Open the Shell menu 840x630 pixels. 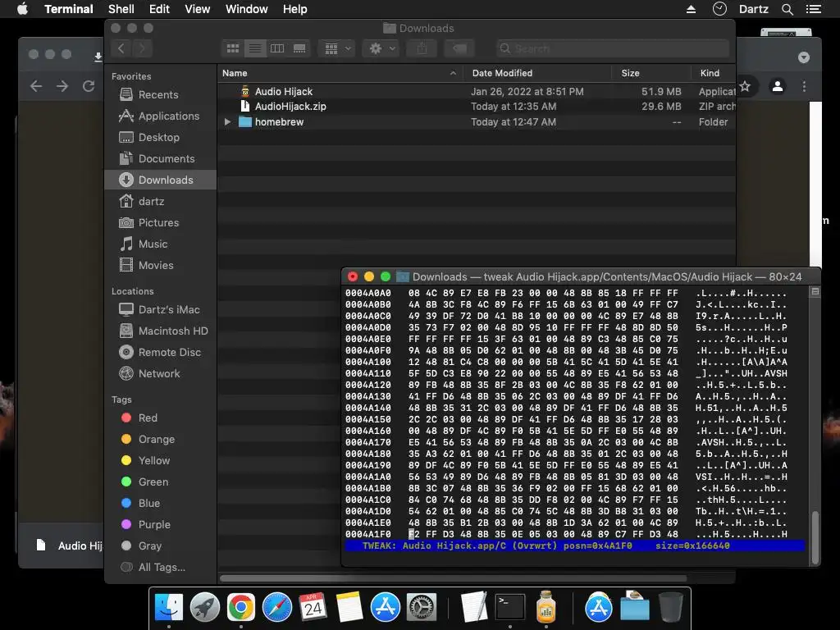click(x=121, y=9)
